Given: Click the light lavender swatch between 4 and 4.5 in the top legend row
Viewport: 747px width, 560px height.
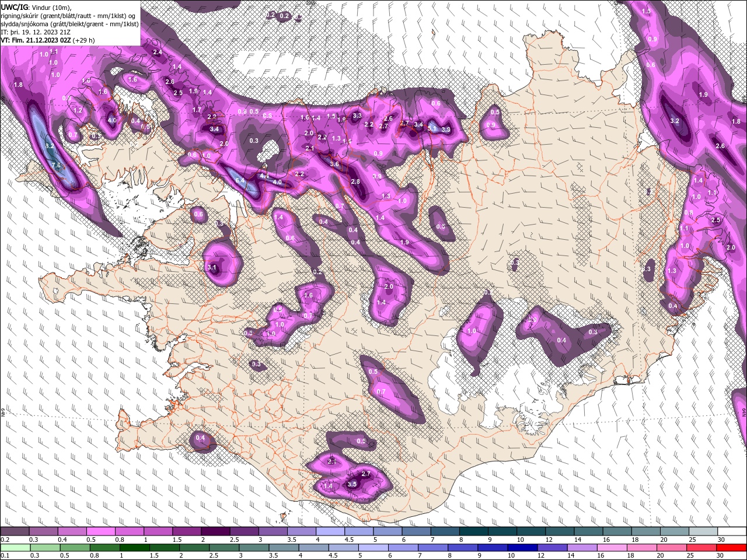Looking at the screenshot, I should (330, 531).
